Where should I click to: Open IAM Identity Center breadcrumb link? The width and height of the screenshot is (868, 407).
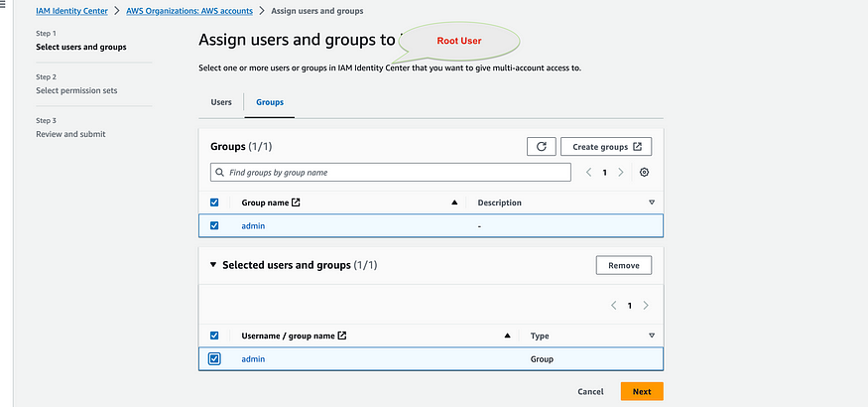tap(72, 11)
